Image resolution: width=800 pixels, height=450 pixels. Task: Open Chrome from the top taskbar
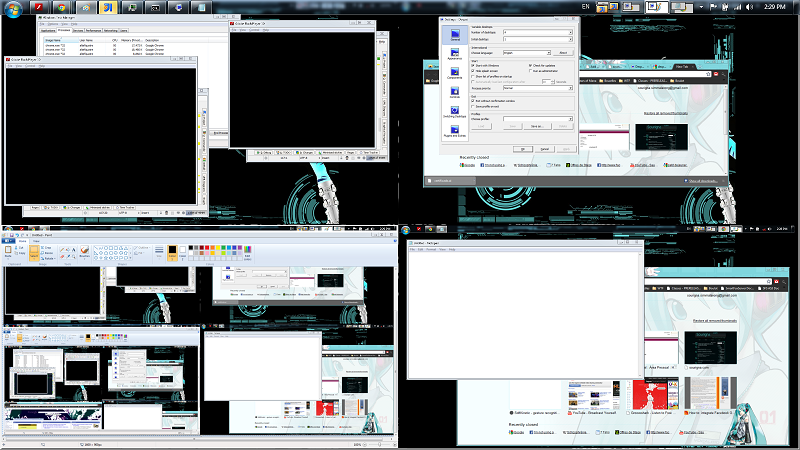(61, 7)
